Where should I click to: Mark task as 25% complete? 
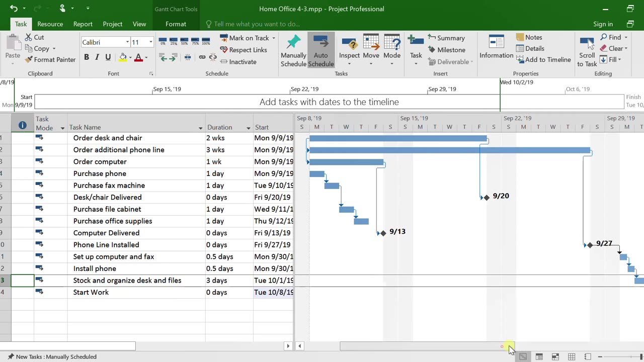coord(174,41)
